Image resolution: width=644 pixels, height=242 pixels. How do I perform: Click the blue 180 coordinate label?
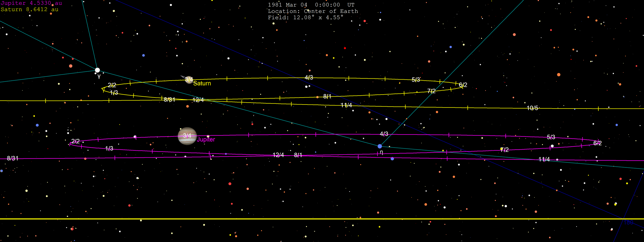pos(628,222)
